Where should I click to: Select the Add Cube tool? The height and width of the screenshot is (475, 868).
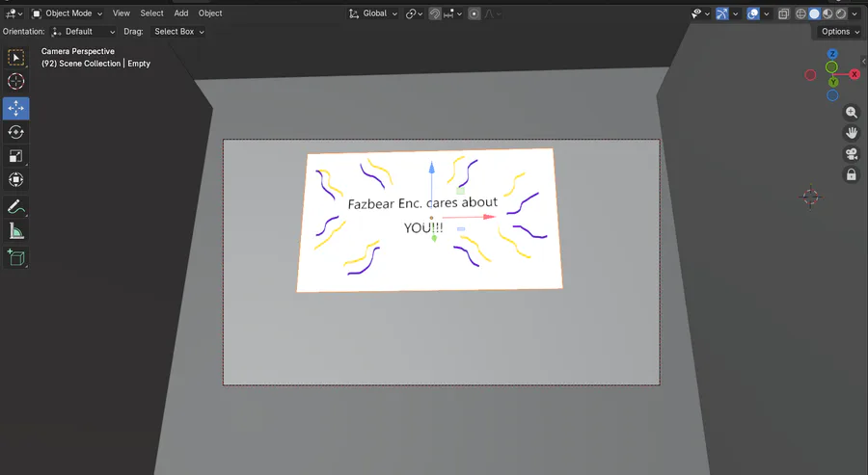15,257
